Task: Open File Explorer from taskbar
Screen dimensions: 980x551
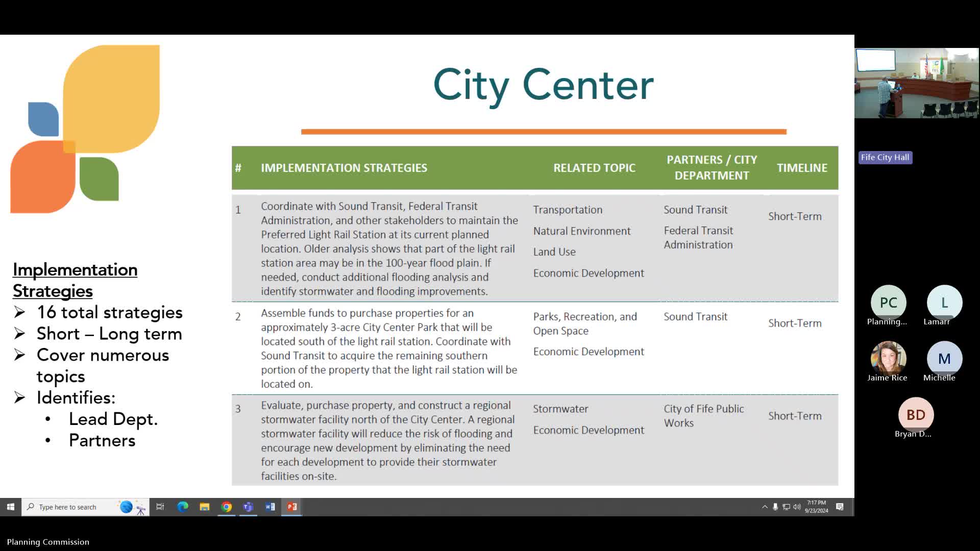Action: 205,507
